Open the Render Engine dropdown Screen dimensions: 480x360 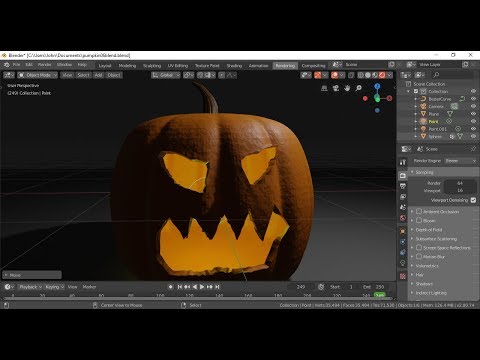pos(461,161)
